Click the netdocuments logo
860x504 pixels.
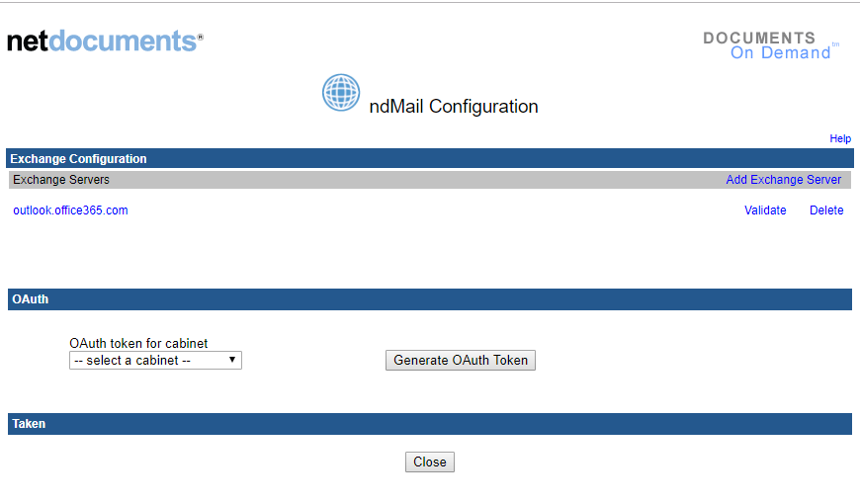(x=105, y=41)
